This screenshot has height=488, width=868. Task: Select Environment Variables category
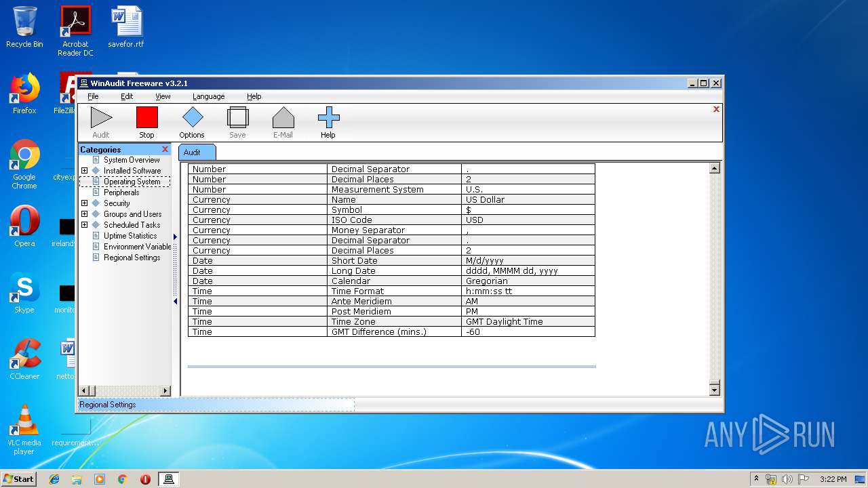tap(137, 247)
